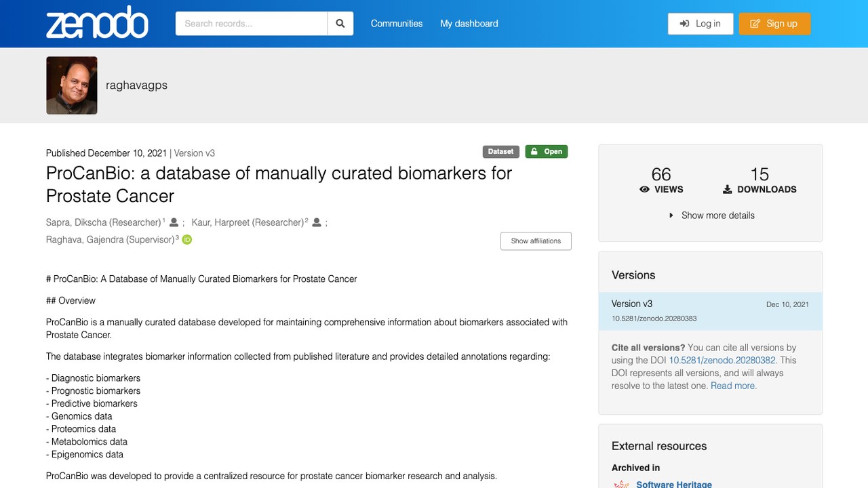Click the 66 views count

click(x=661, y=175)
